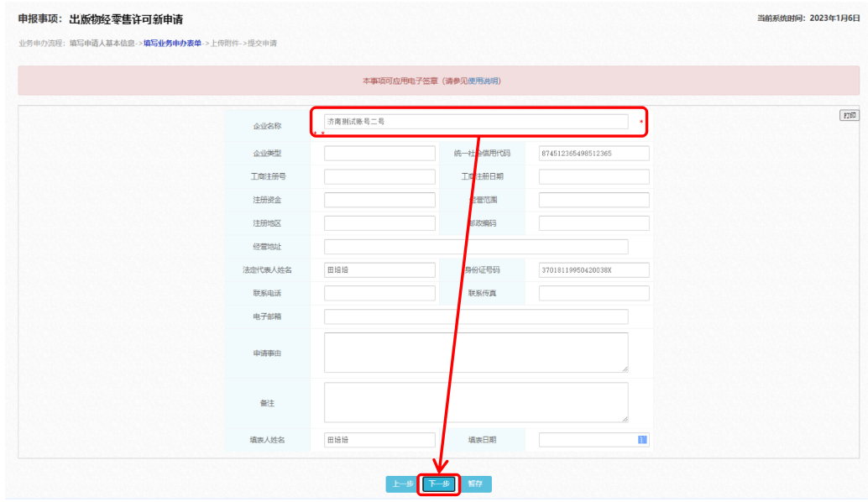Click inside the 申请事由 text area
Viewport: 868px width, 502px height.
476,353
